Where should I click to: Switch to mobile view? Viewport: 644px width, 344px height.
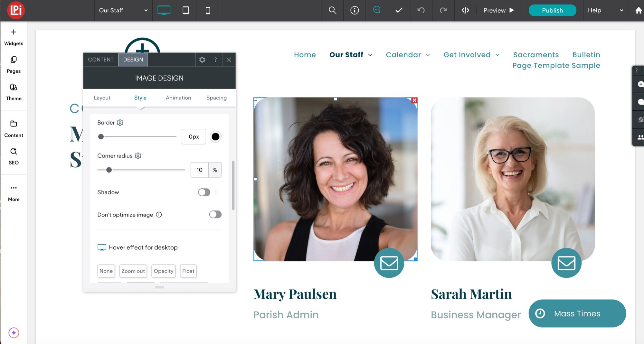coord(208,10)
